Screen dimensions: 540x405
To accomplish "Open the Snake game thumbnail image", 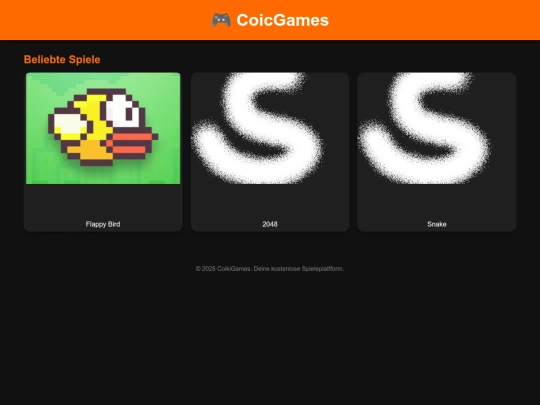I will pyautogui.click(x=437, y=128).
